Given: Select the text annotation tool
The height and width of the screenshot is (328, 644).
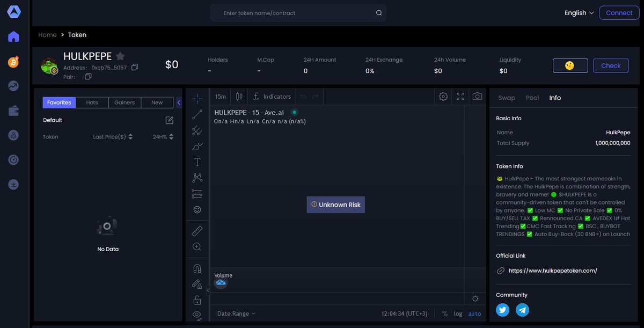Looking at the screenshot, I should [197, 162].
